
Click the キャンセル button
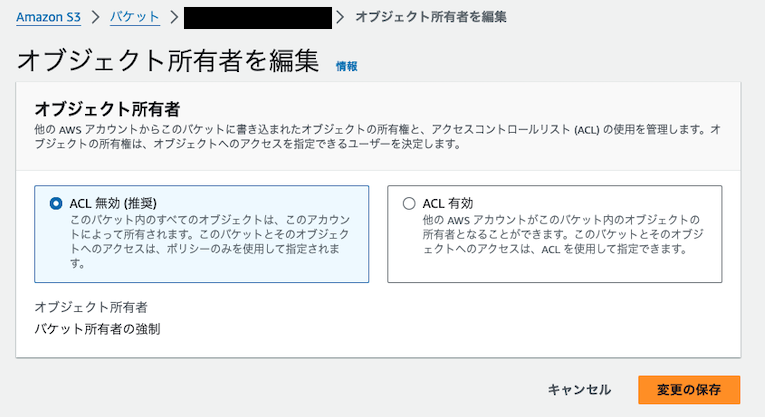click(x=579, y=390)
